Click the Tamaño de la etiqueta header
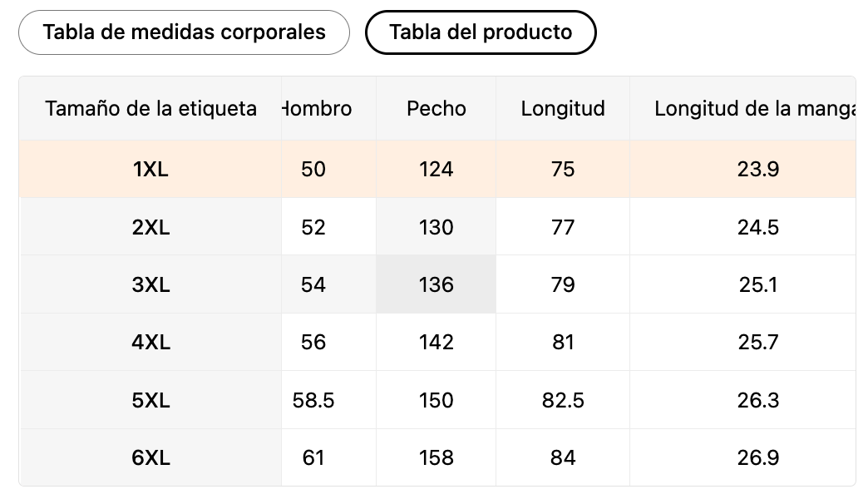868x499 pixels. coord(150,109)
